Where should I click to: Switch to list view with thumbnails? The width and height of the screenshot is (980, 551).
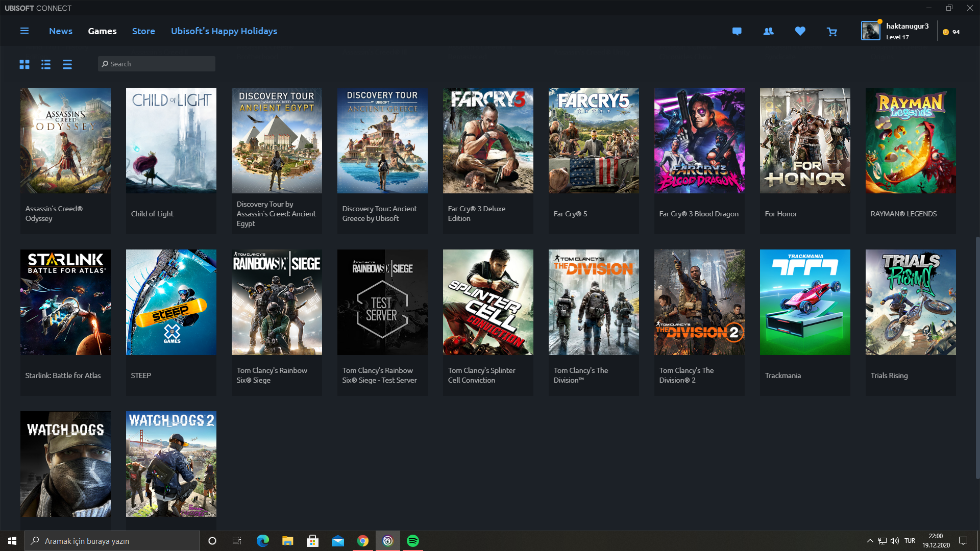click(x=46, y=64)
